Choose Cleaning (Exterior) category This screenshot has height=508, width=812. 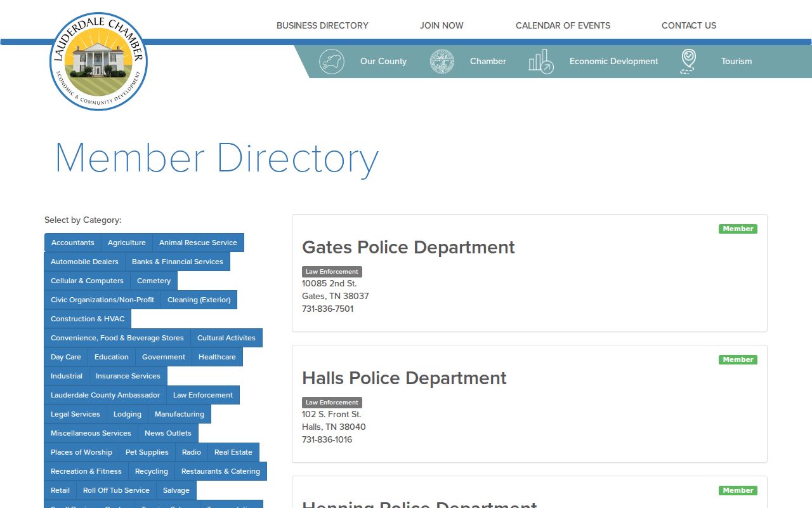199,300
